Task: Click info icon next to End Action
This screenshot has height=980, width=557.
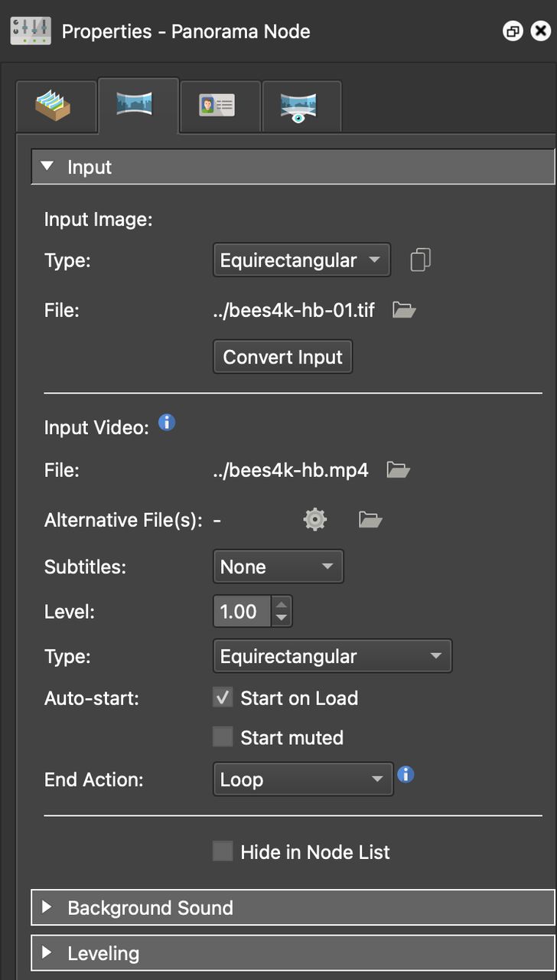Action: pyautogui.click(x=406, y=774)
